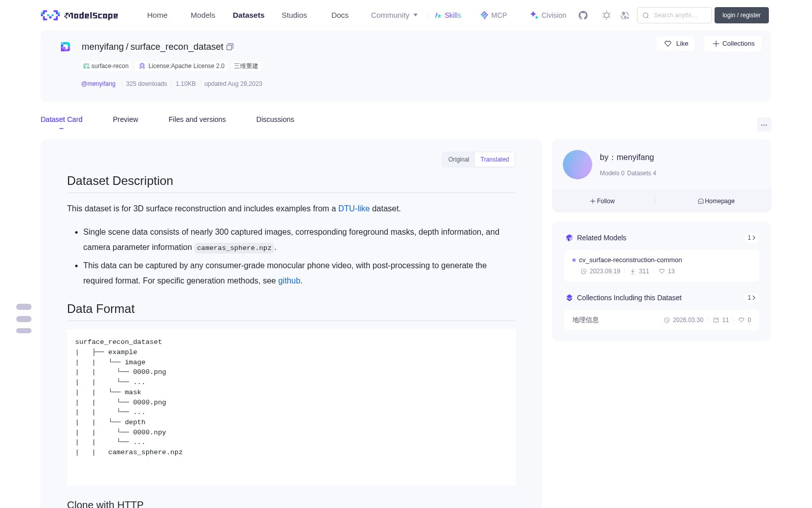Switch to the Preview tab
Image resolution: width=812 pixels, height=508 pixels.
point(125,119)
